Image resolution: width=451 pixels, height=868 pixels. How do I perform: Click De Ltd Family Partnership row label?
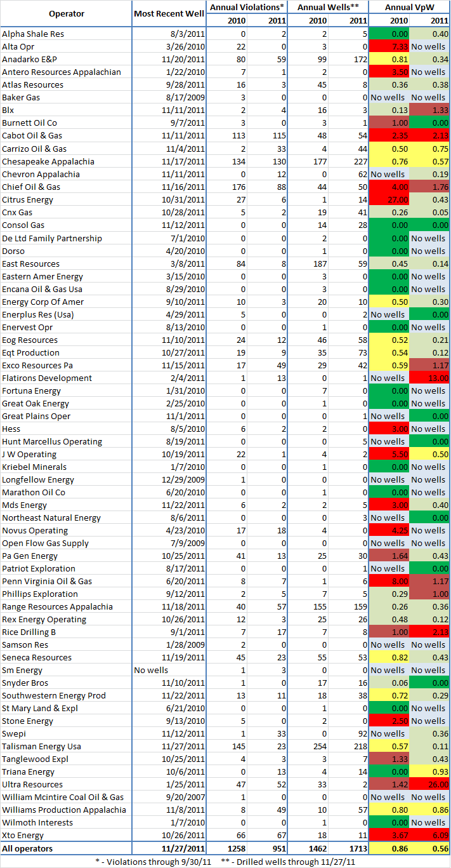pyautogui.click(x=51, y=238)
